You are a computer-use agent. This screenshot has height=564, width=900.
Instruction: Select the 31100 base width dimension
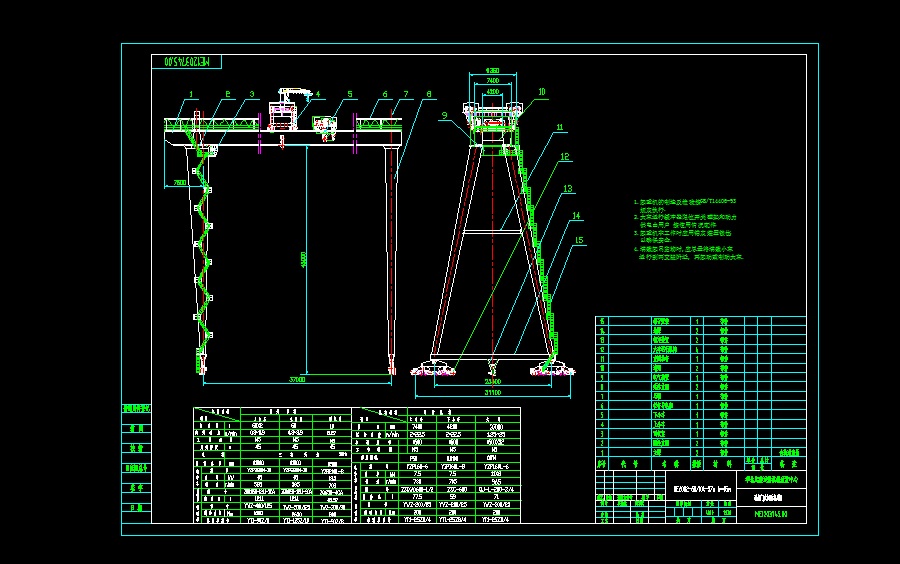point(490,392)
